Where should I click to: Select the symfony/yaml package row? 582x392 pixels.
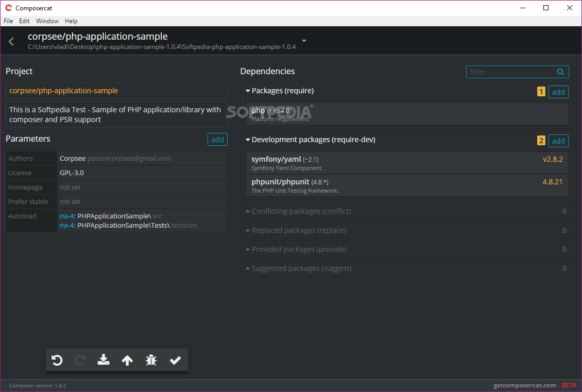point(407,163)
